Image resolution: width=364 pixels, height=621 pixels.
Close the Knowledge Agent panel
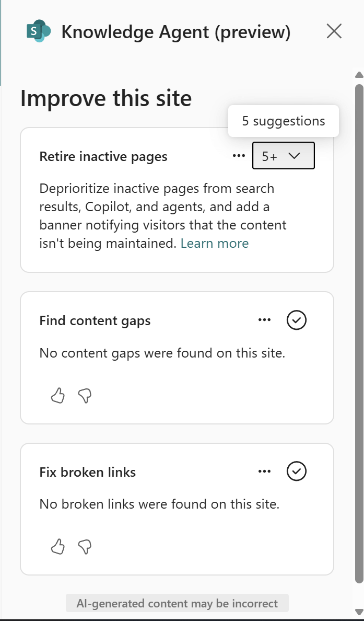(334, 31)
